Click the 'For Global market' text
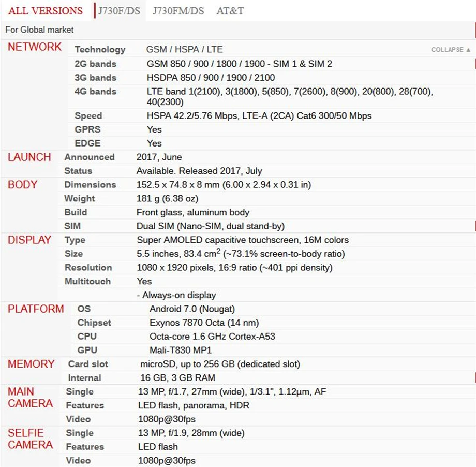The image size is (476, 467). (39, 30)
